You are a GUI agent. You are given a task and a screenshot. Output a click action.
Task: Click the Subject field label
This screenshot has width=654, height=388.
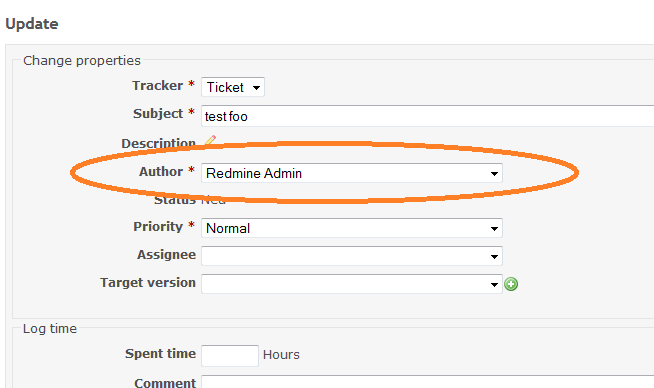coord(158,113)
